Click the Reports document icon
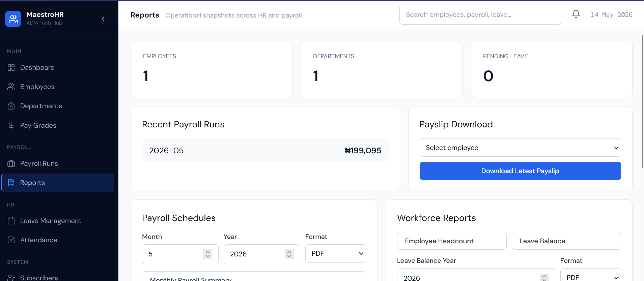The image size is (644, 281). coord(11,183)
